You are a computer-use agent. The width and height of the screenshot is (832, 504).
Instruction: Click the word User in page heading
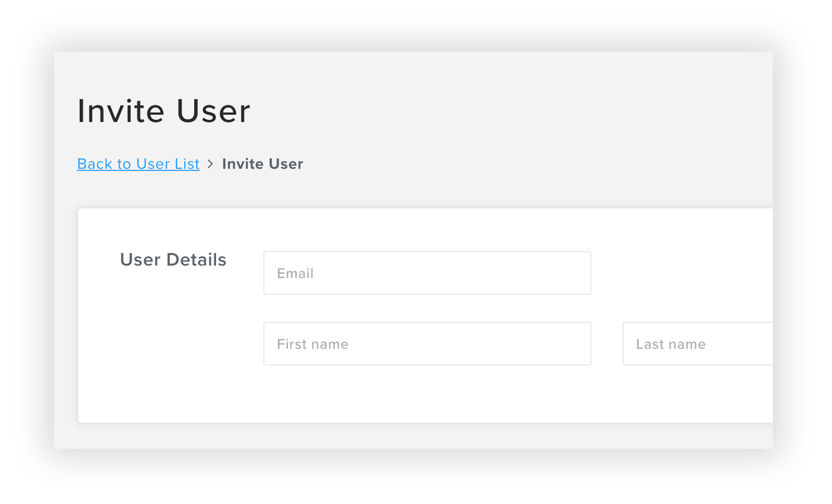[213, 111]
